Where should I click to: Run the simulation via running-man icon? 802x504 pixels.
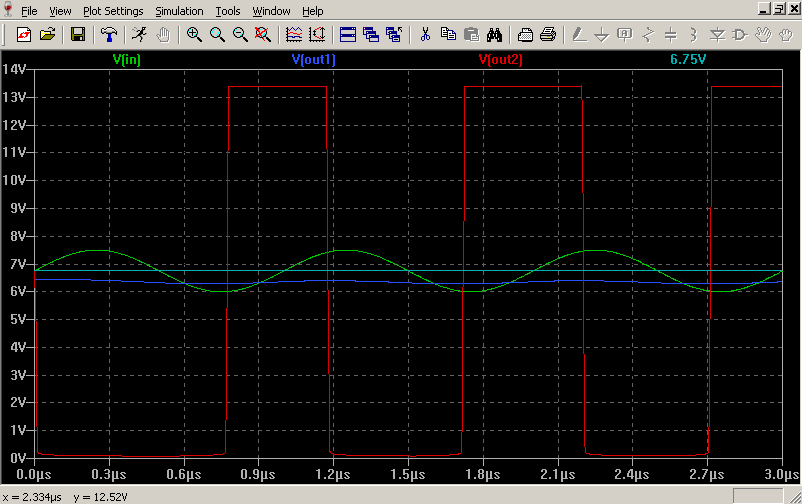coord(139,35)
